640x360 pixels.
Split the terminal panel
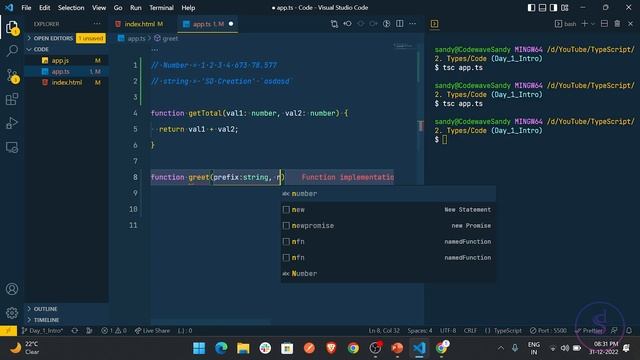(x=604, y=24)
